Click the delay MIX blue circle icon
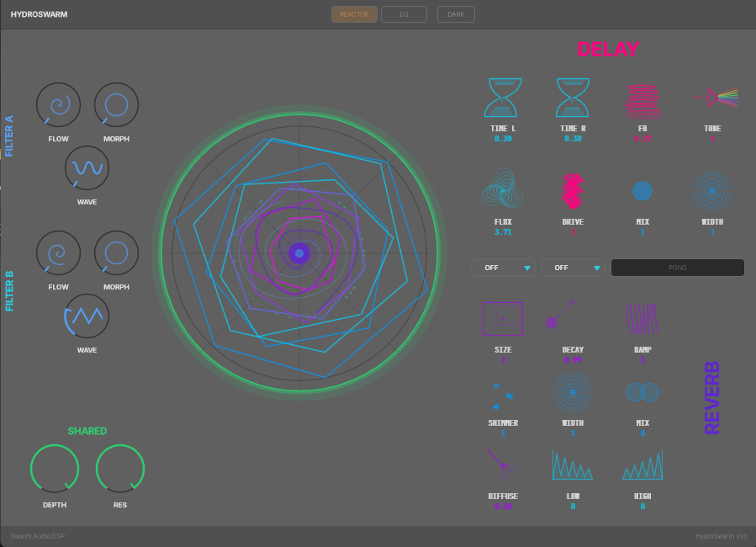The width and height of the screenshot is (756, 547). point(642,191)
